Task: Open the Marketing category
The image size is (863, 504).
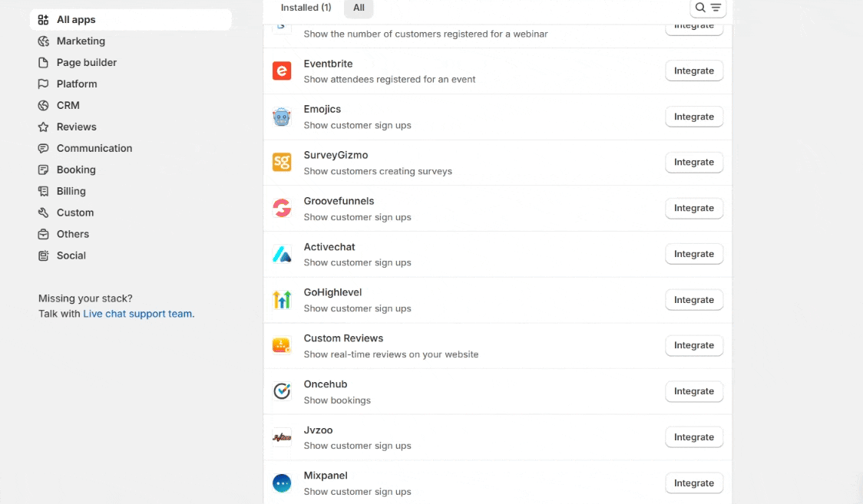Action: click(131, 41)
